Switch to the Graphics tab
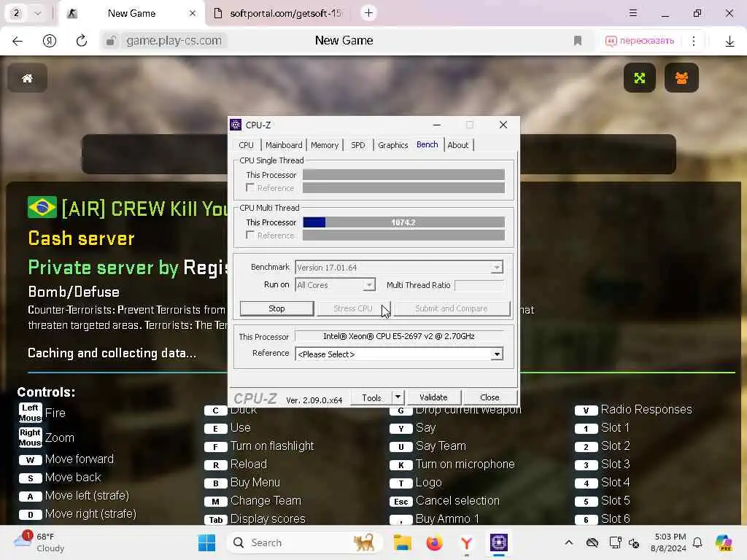Image resolution: width=747 pixels, height=560 pixels. [393, 145]
